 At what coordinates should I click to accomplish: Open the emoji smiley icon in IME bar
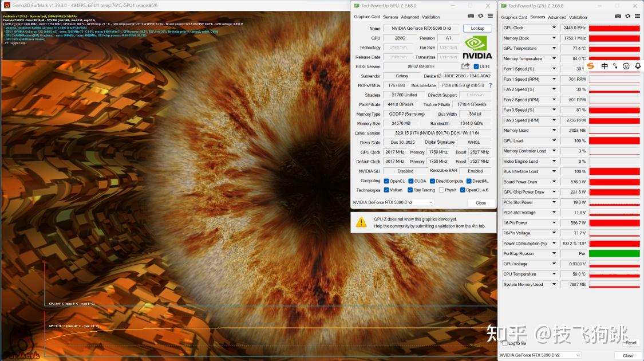point(626,66)
